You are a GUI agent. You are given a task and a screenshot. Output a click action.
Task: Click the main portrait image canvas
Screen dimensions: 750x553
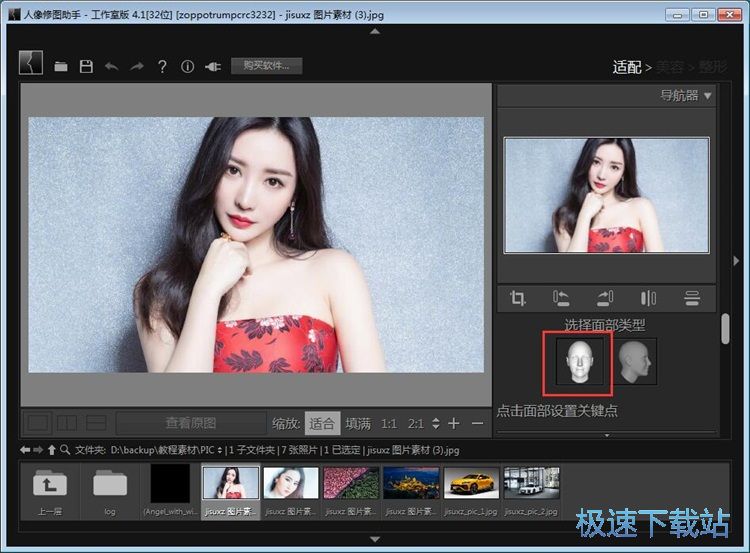(256, 245)
